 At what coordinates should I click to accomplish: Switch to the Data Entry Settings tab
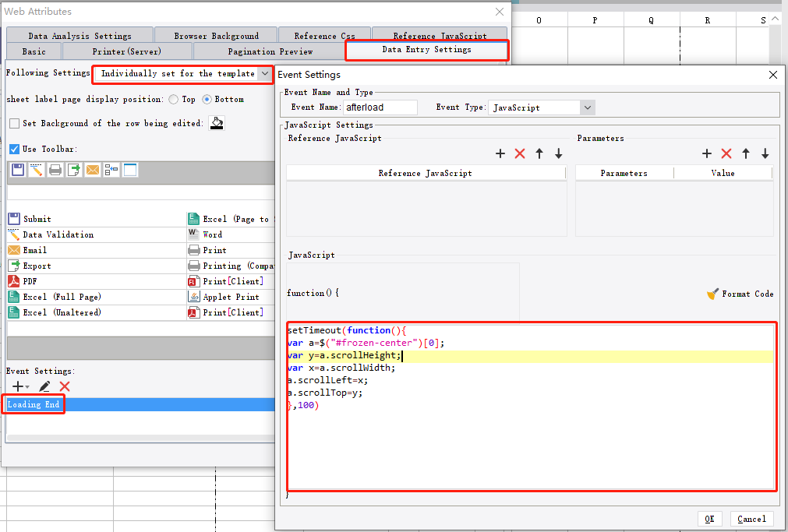point(426,50)
